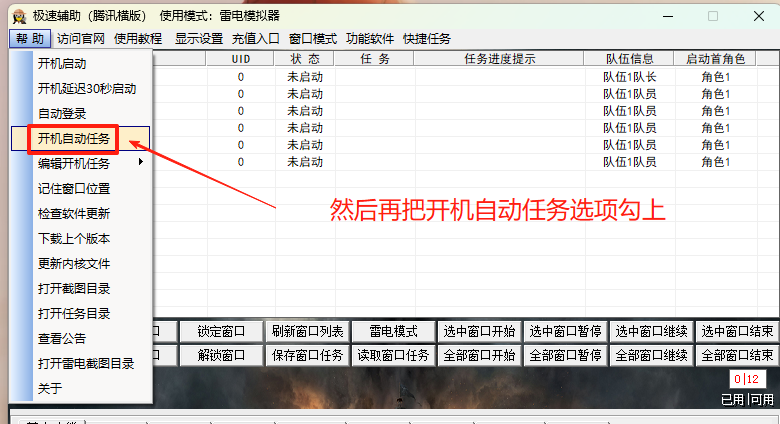Open 使用教程 from the menu bar

[x=138, y=39]
